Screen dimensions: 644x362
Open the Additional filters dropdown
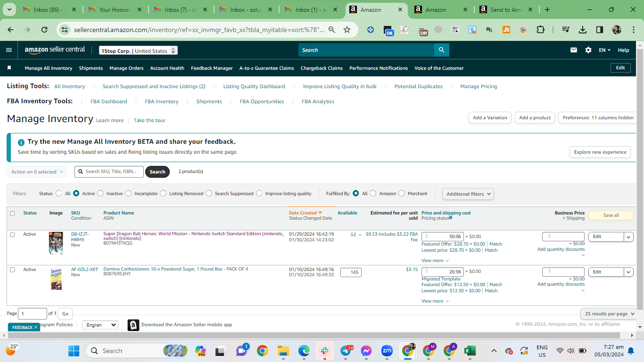pos(468,194)
